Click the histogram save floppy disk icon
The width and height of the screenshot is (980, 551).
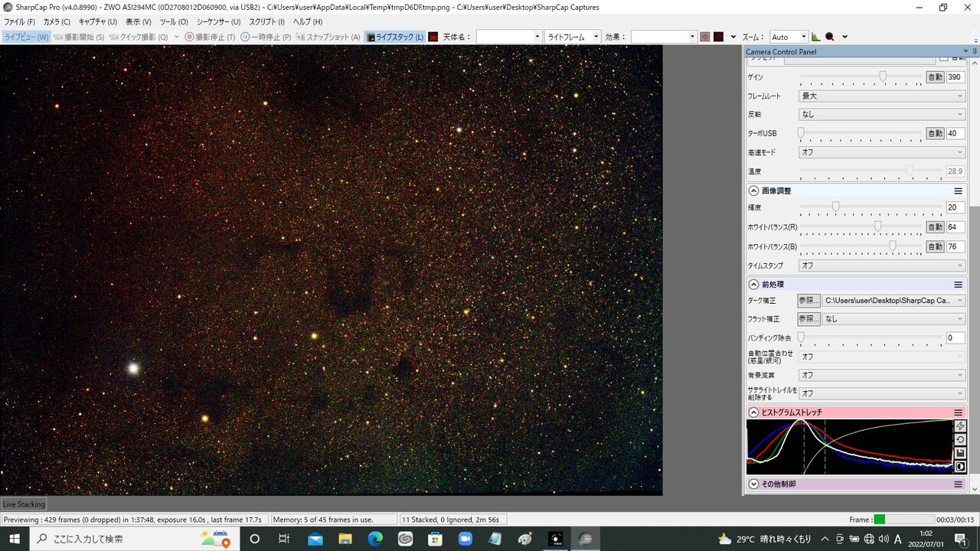click(960, 453)
